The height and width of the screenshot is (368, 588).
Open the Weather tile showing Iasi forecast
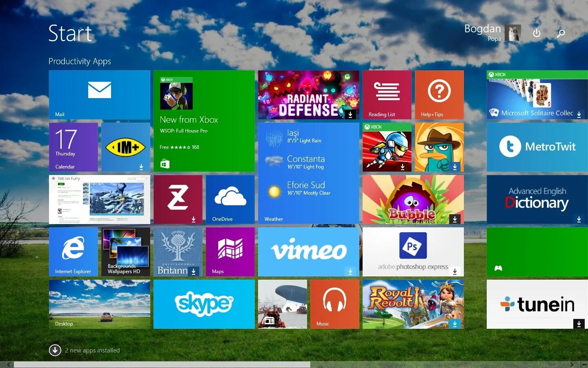pos(308,172)
